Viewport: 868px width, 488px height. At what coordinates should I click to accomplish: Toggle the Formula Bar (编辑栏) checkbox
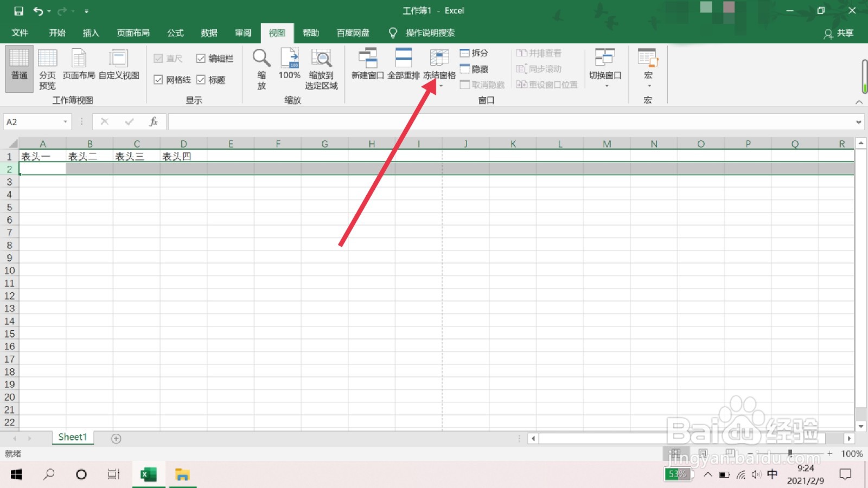201,59
